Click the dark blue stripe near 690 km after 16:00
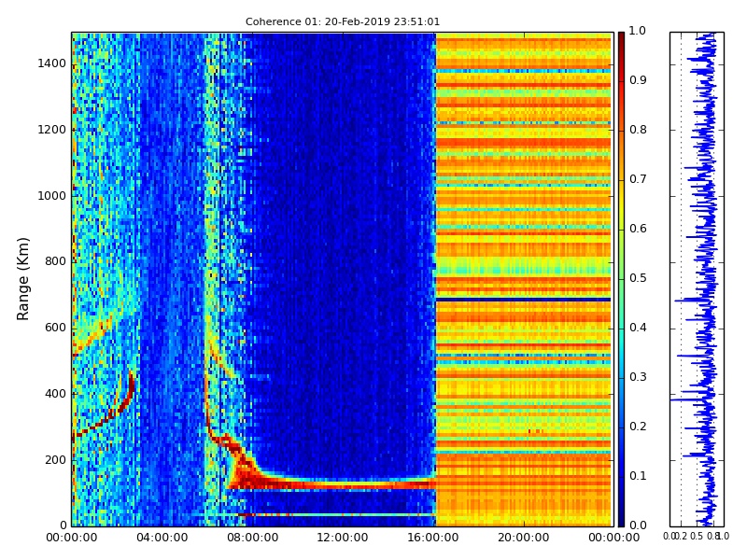Viewport: 747px width, 560px height. [523, 299]
